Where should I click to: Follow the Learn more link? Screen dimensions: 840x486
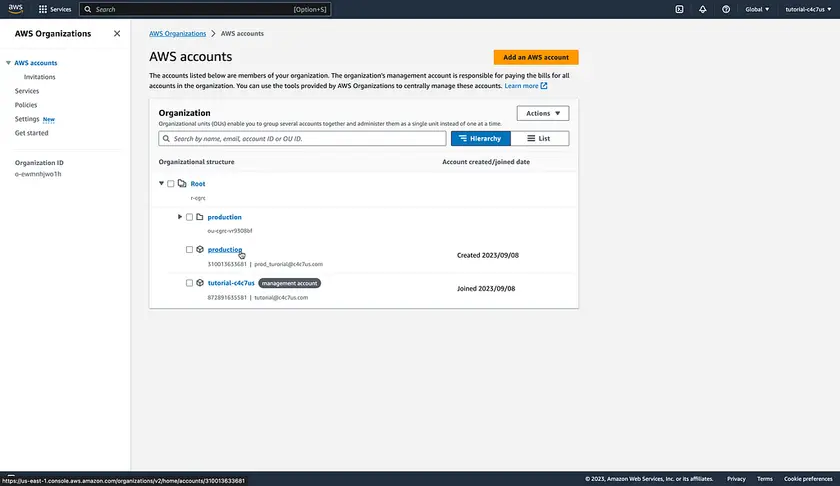coord(521,86)
